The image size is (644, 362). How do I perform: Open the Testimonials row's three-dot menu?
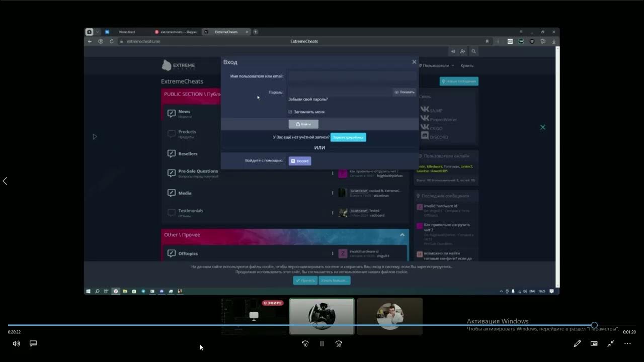[x=333, y=213]
